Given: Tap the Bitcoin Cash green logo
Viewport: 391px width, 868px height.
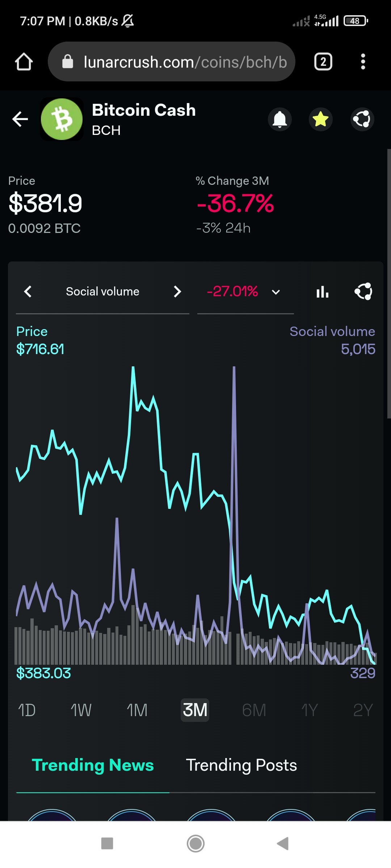Looking at the screenshot, I should 62,119.
